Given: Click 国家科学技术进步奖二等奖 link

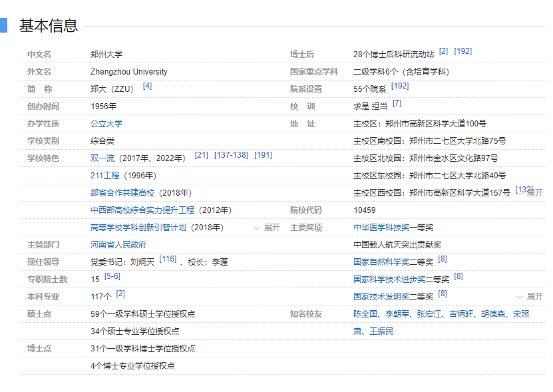Looking at the screenshot, I should click(x=401, y=280).
